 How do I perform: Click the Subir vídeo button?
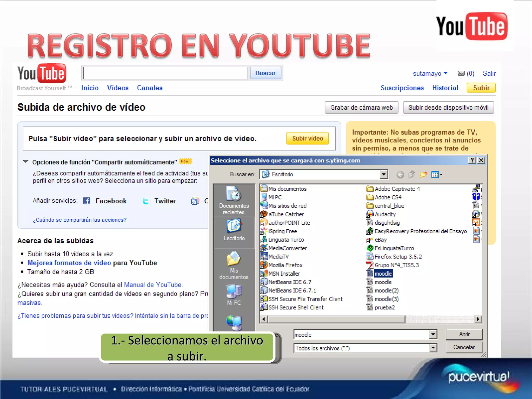308,138
